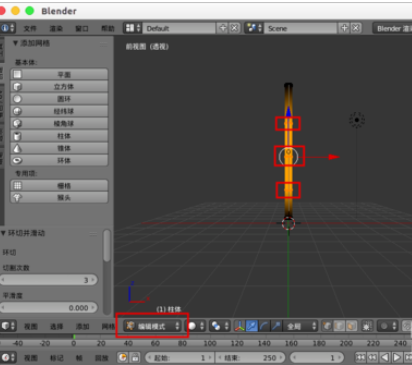Open the 选择 (Select) menu
The image size is (412, 365).
(57, 326)
